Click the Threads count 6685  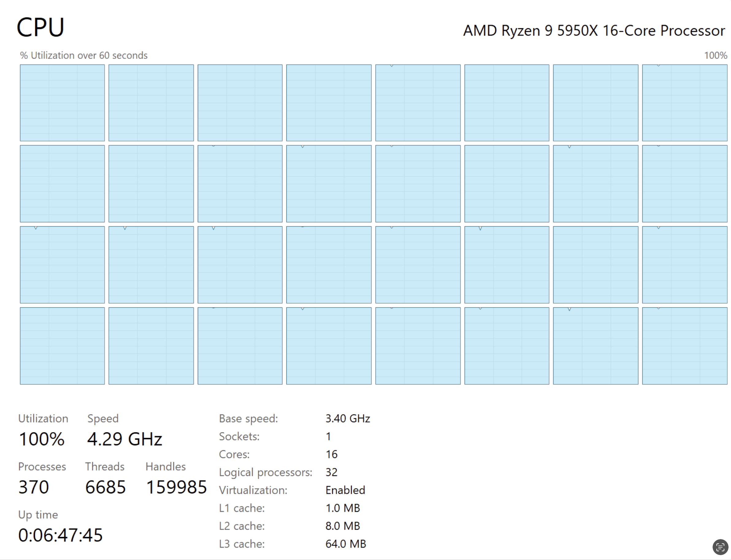click(x=105, y=487)
